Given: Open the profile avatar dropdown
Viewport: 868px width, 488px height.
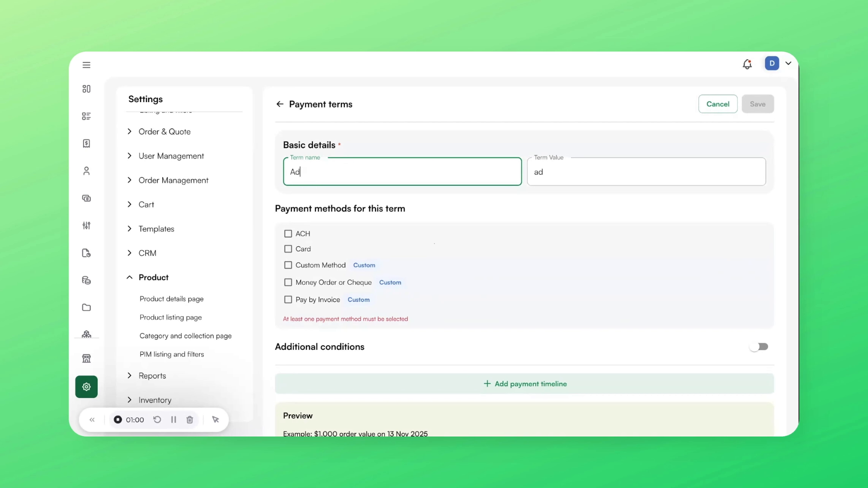Looking at the screenshot, I should click(779, 63).
